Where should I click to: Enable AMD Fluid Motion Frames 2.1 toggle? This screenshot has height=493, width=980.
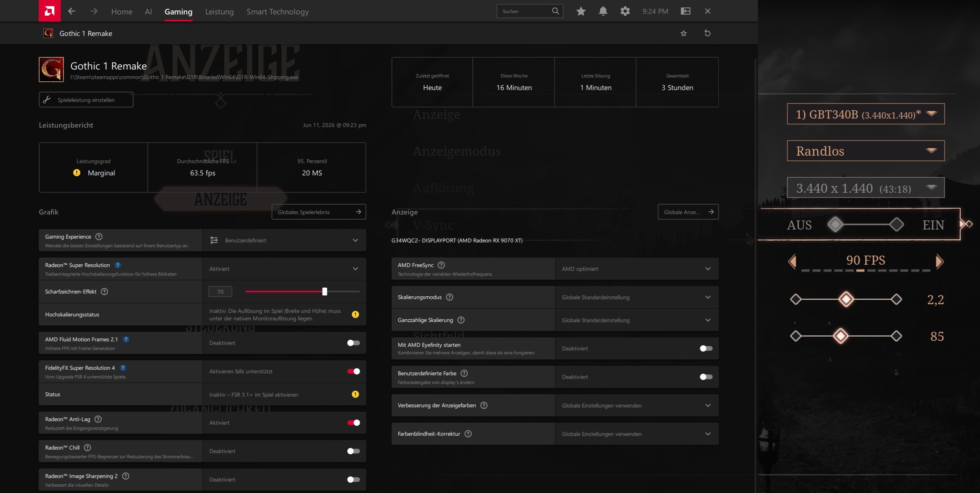click(353, 343)
